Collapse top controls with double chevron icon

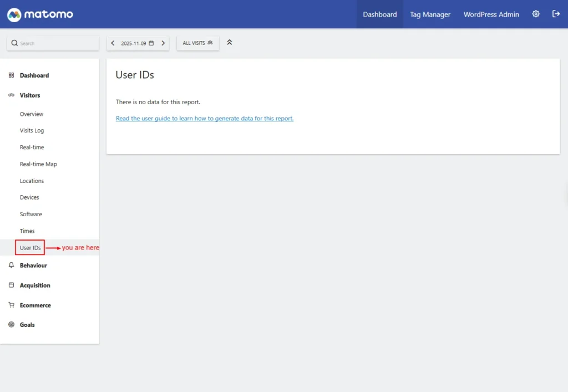click(x=230, y=43)
